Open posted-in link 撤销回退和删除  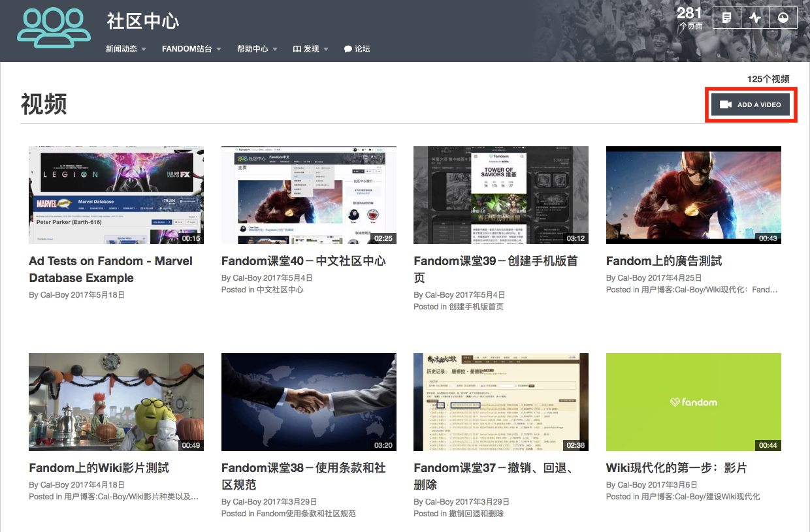coord(476,514)
